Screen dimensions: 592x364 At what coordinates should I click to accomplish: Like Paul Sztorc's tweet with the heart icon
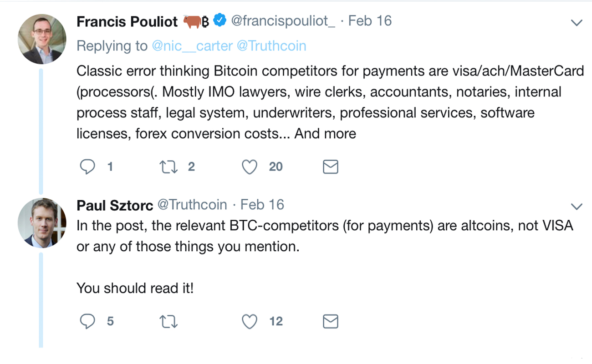click(250, 322)
